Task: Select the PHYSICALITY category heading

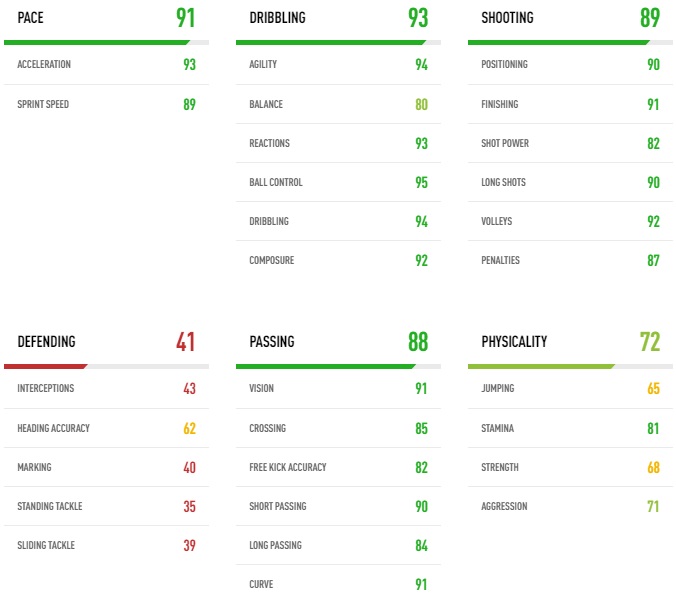Action: pos(514,342)
